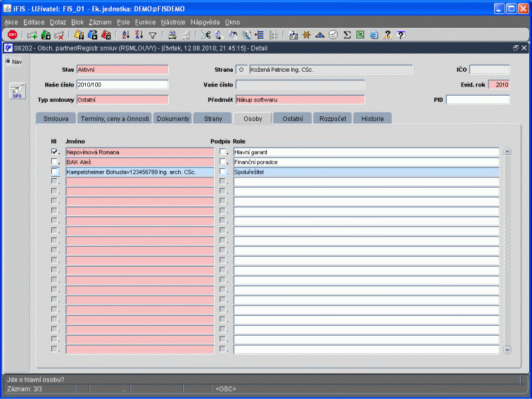Click the ship wheel icon
Viewport: 532px width, 399px height.
coord(307,35)
